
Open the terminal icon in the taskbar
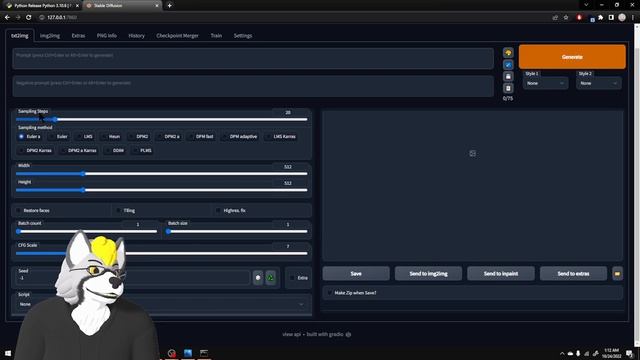pos(204,353)
